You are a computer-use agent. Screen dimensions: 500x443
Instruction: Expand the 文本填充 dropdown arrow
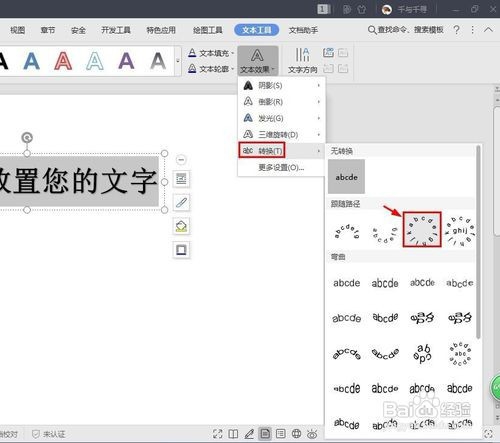click(x=232, y=53)
